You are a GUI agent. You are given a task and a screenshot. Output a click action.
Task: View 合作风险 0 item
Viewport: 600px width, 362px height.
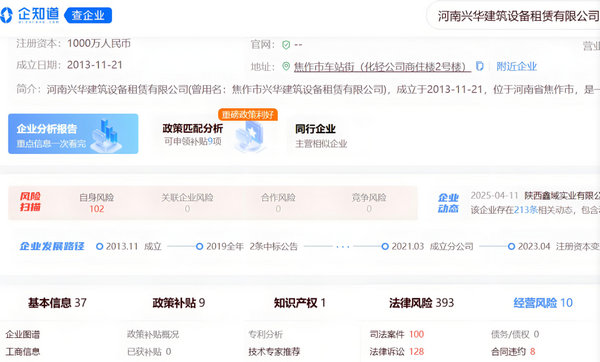pos(278,203)
